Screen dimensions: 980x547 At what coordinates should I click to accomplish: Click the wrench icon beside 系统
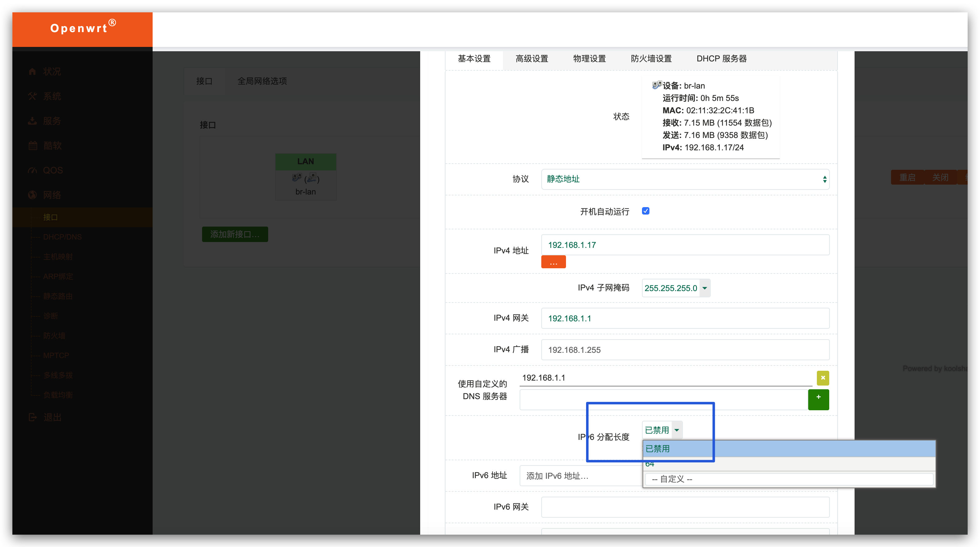coord(32,96)
